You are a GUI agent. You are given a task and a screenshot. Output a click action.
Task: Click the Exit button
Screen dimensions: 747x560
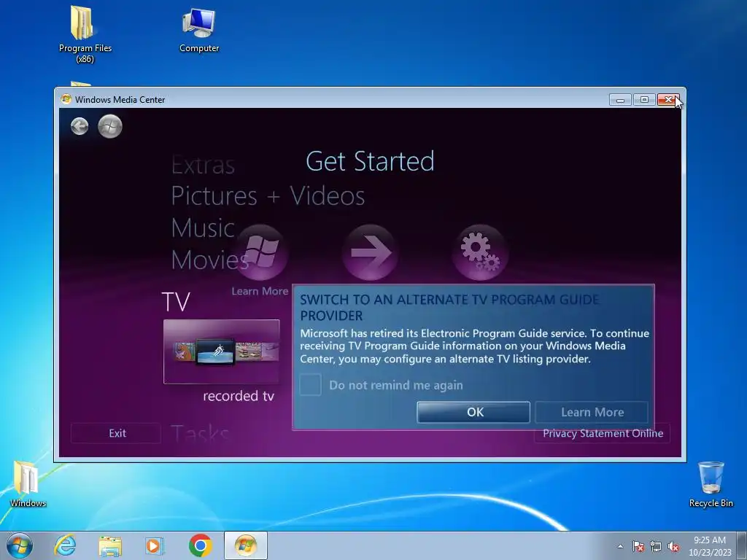click(116, 433)
